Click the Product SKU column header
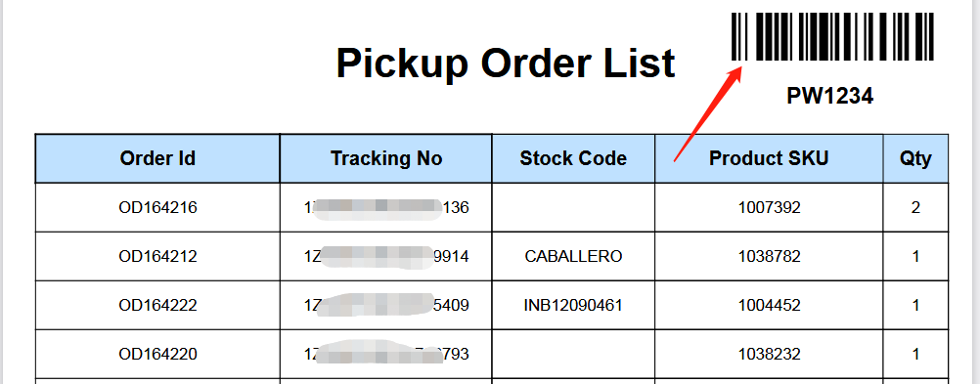The height and width of the screenshot is (384, 980). 769,158
